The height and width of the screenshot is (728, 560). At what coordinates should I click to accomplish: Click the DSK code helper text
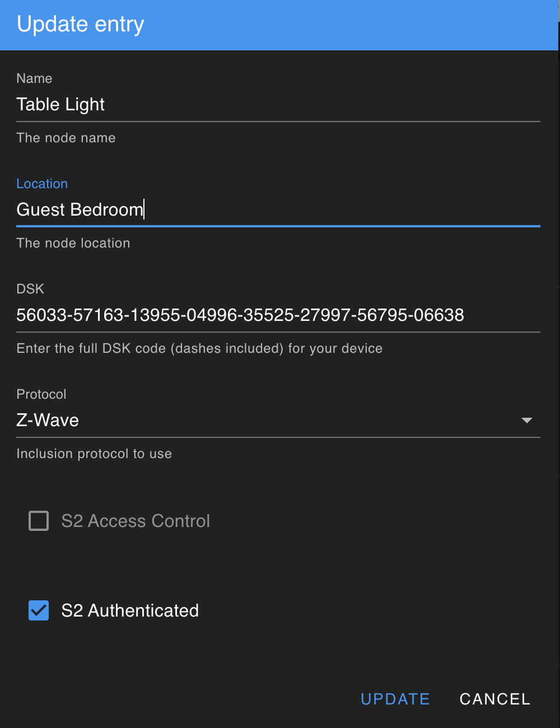[x=199, y=348]
